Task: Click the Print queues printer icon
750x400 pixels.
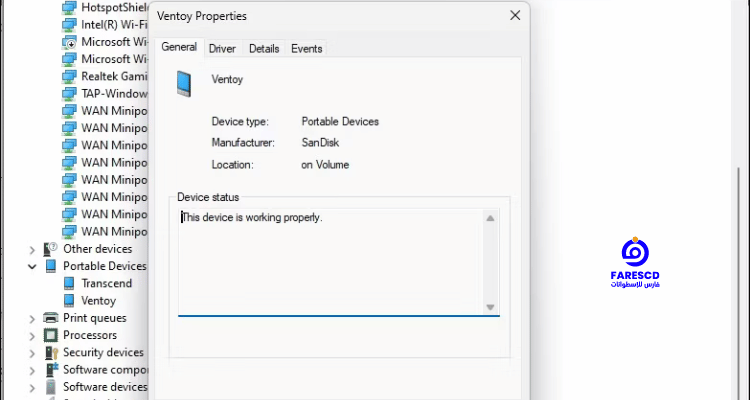Action: 50,318
